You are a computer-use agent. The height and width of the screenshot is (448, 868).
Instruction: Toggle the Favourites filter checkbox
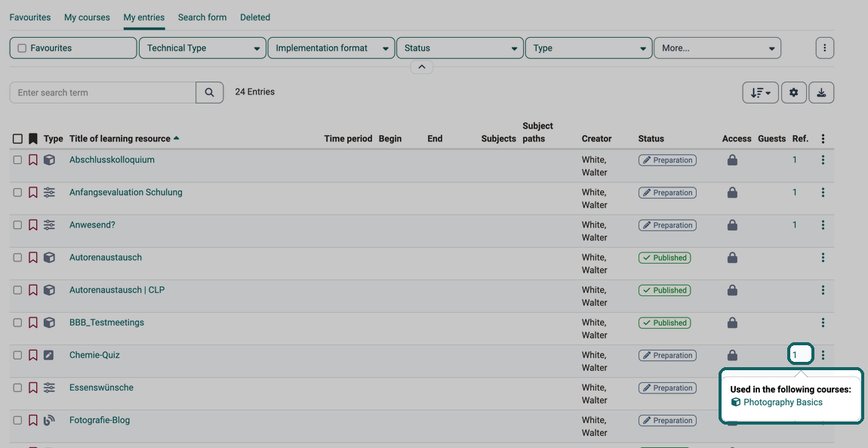[x=22, y=48]
